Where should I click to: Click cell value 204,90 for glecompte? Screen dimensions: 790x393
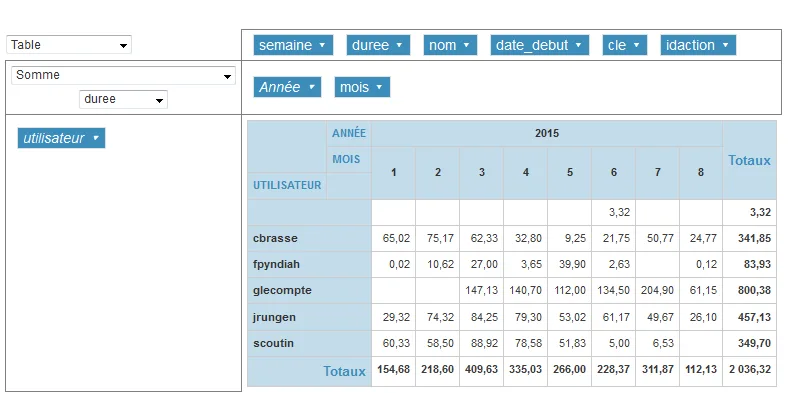click(657, 291)
